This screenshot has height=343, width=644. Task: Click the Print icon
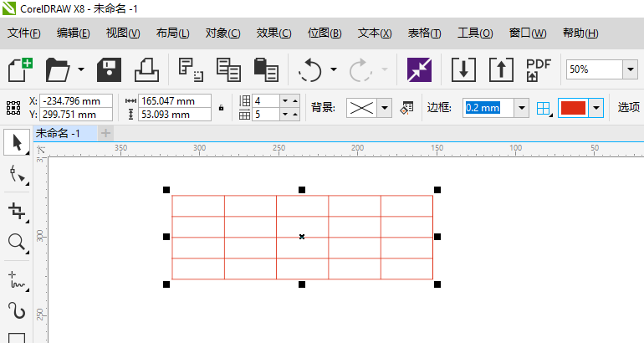tap(147, 69)
